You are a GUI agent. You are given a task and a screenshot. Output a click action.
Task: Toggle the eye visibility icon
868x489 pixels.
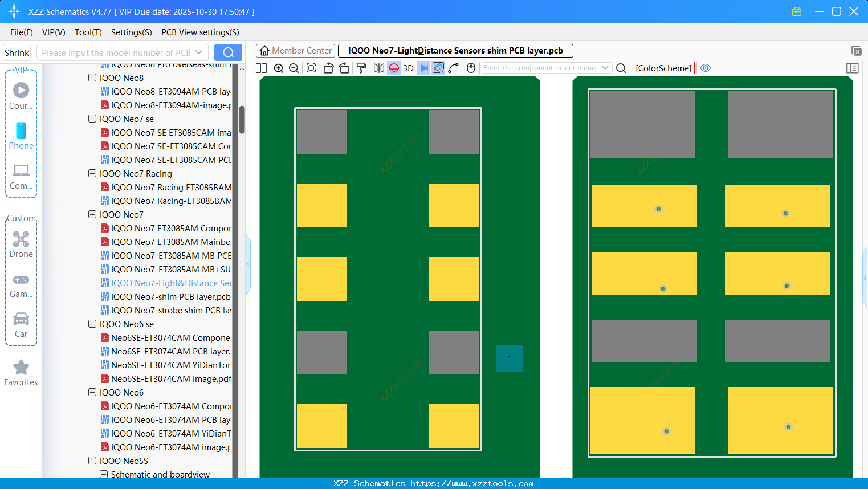[x=706, y=68]
